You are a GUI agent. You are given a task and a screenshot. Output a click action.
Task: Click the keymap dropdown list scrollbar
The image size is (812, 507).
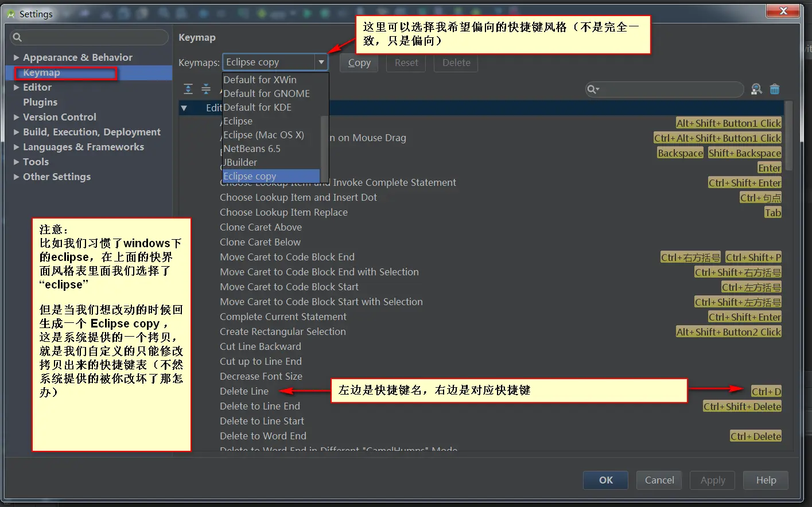[x=324, y=148]
